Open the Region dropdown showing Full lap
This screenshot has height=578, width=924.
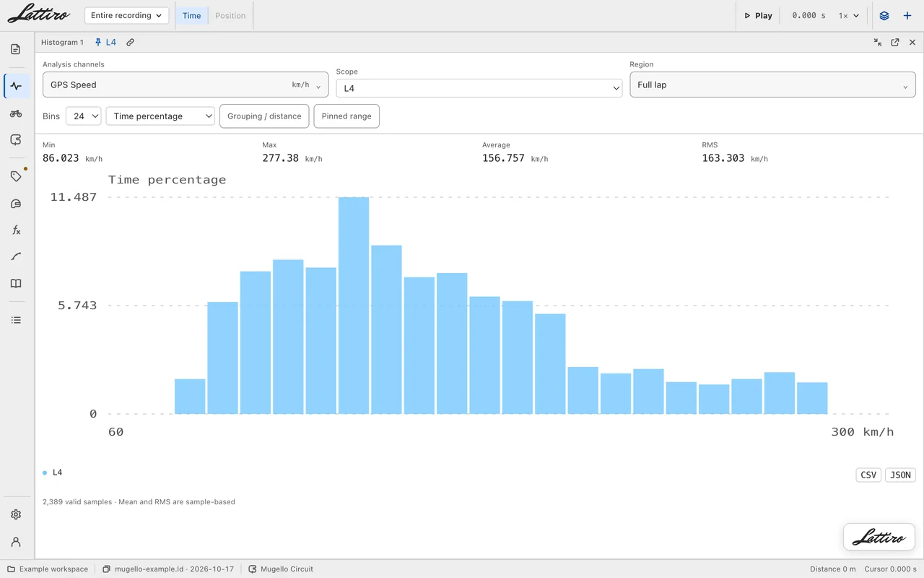[x=772, y=85]
